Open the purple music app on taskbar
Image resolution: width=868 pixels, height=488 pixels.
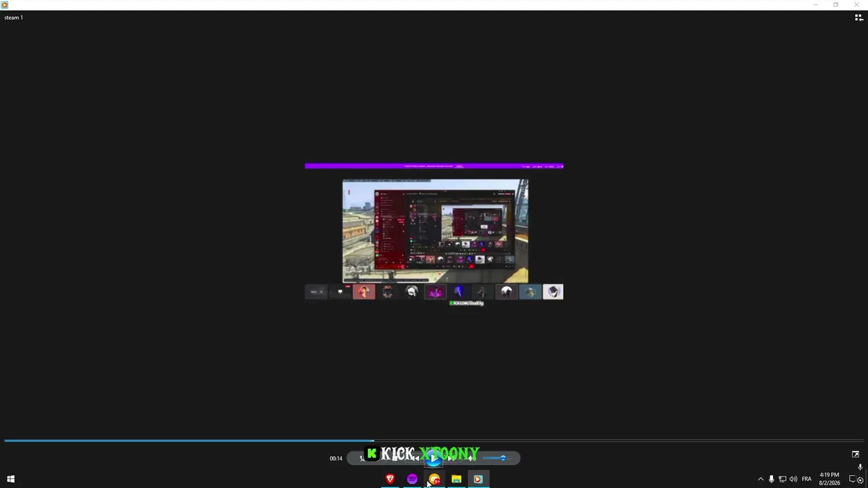click(412, 479)
